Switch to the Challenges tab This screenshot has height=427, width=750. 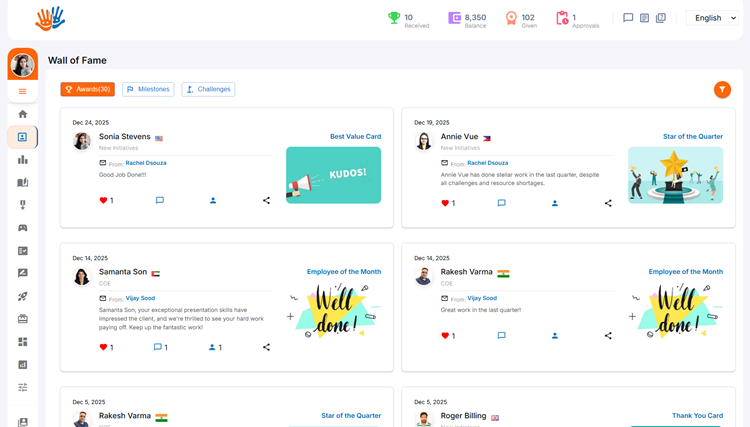(208, 89)
